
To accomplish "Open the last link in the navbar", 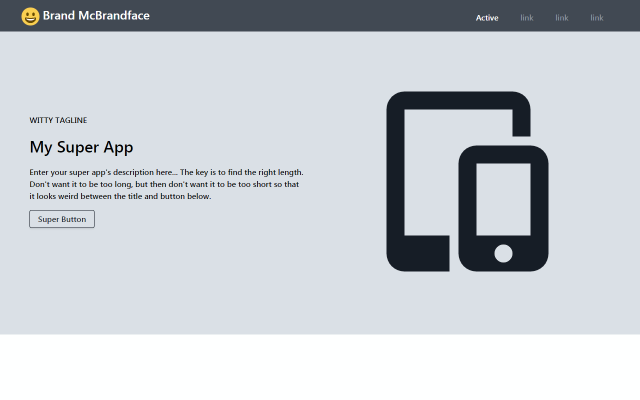I will 597,18.
